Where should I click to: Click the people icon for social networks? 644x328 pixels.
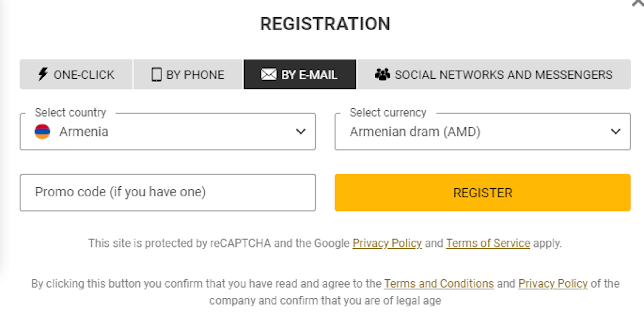[382, 74]
